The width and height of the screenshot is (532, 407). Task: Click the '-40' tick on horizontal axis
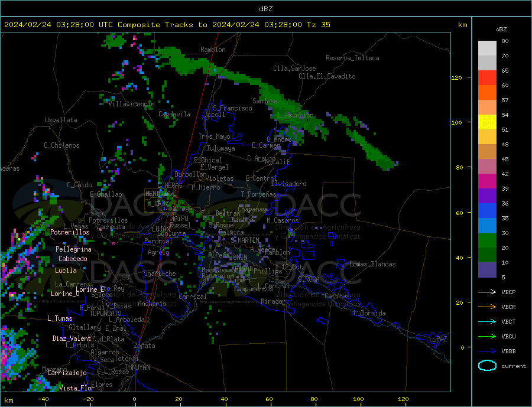(43, 399)
